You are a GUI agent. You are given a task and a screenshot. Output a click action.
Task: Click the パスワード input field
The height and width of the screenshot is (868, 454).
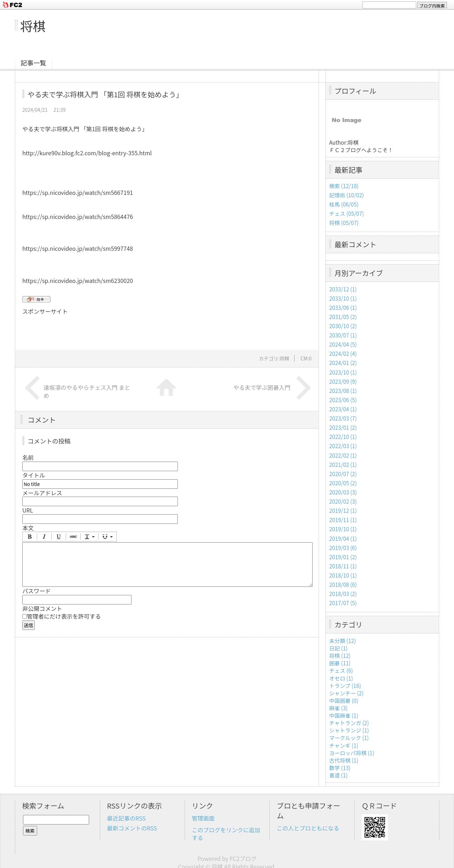pyautogui.click(x=77, y=600)
